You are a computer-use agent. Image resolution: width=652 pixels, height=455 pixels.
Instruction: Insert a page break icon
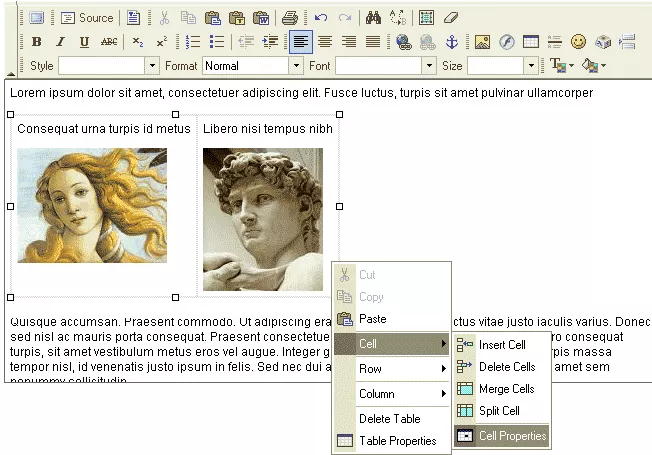click(627, 42)
